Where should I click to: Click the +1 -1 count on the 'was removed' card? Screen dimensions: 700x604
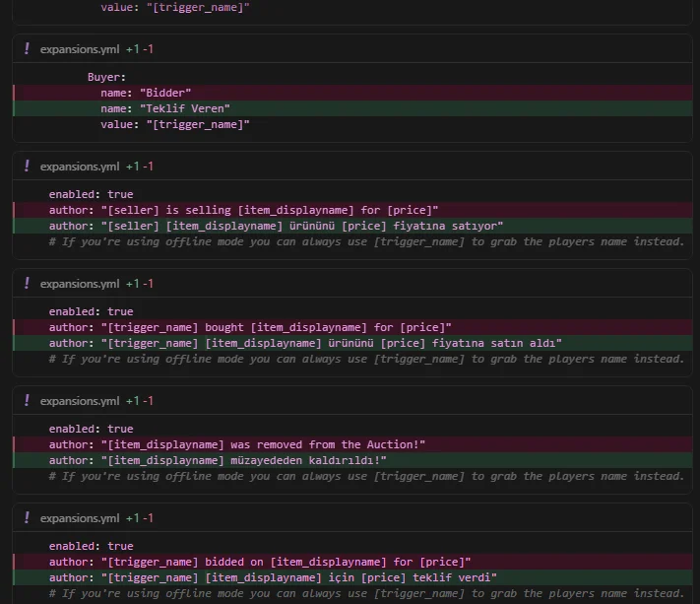(x=139, y=401)
